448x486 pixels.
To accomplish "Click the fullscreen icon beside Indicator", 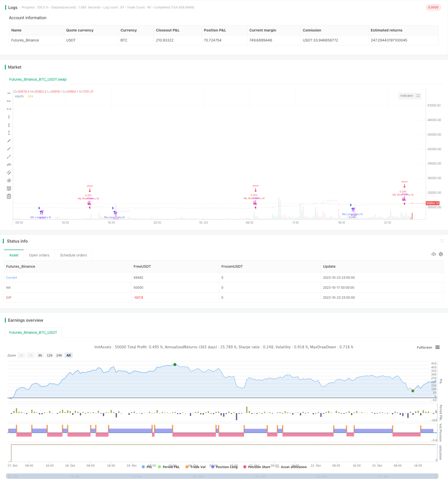I will pos(418,96).
